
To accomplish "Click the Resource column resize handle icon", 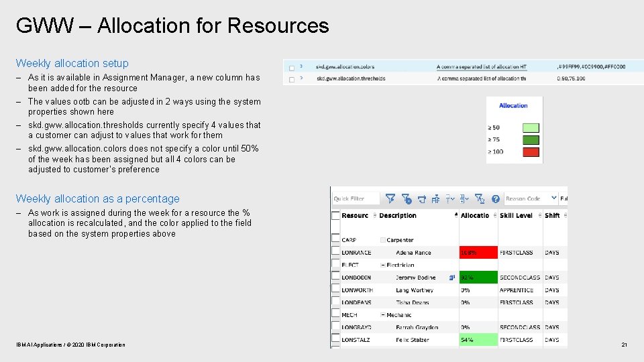I will tap(374, 215).
